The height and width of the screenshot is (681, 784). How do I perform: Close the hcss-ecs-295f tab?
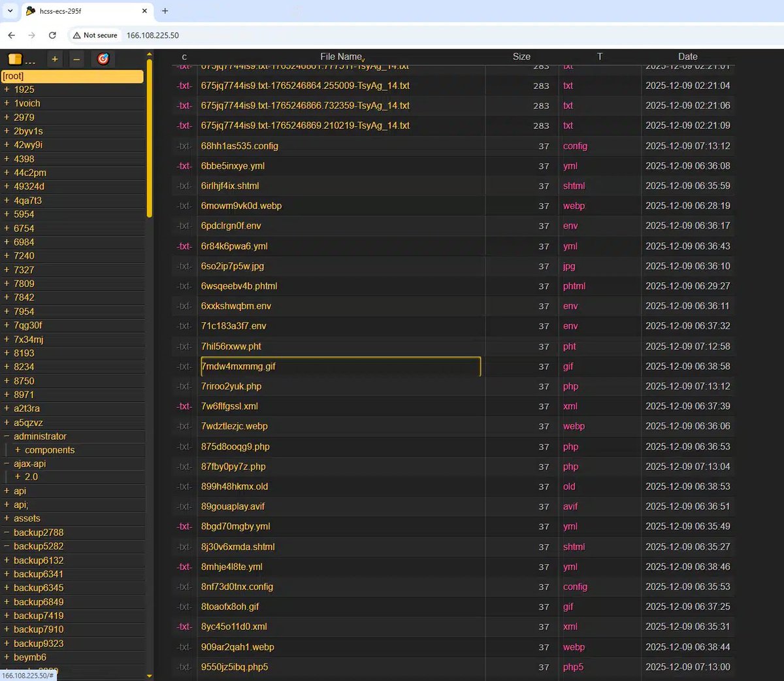(x=144, y=10)
